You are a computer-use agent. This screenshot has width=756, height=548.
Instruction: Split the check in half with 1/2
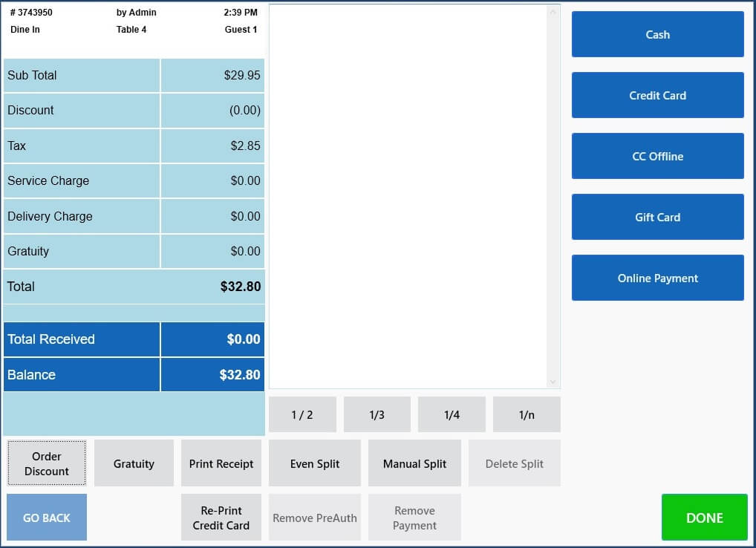(302, 414)
